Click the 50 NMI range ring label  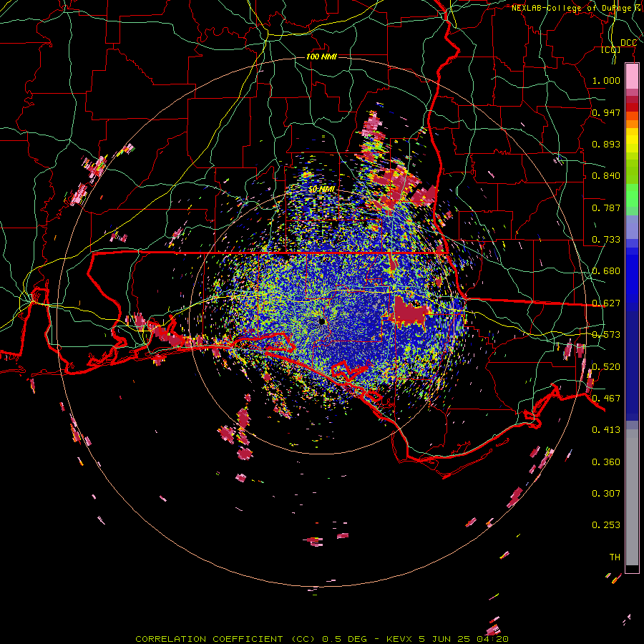click(321, 190)
